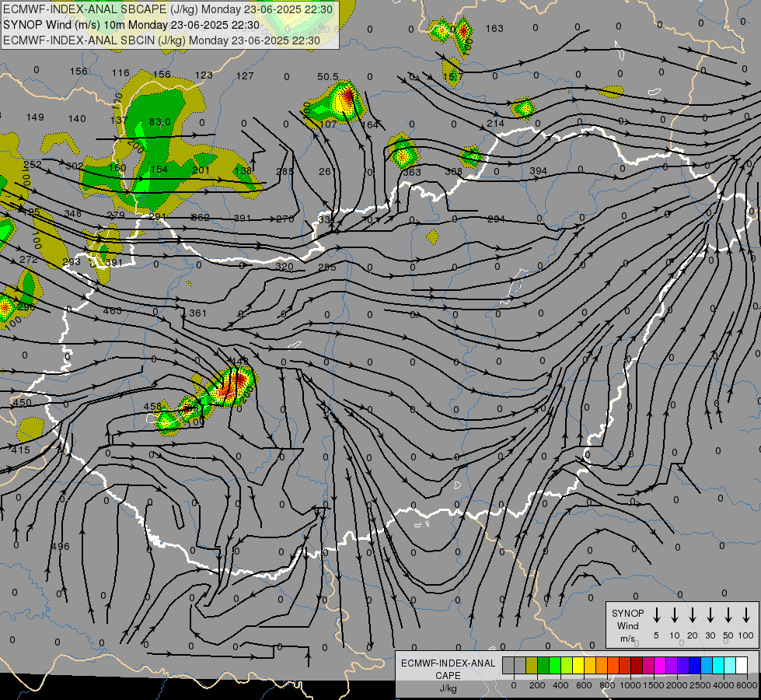Image resolution: width=761 pixels, height=700 pixels.
Task: Select the bright magenta CAPE legend swatch
Action: click(x=660, y=665)
